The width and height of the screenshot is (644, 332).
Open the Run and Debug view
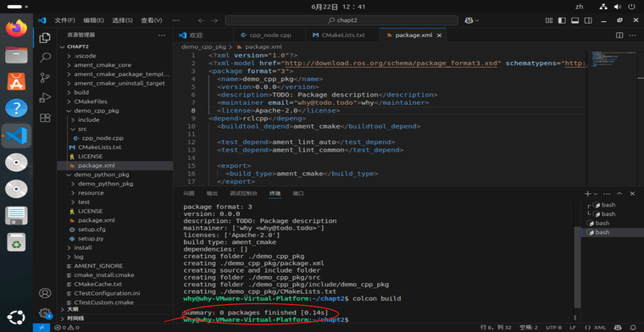[x=45, y=97]
